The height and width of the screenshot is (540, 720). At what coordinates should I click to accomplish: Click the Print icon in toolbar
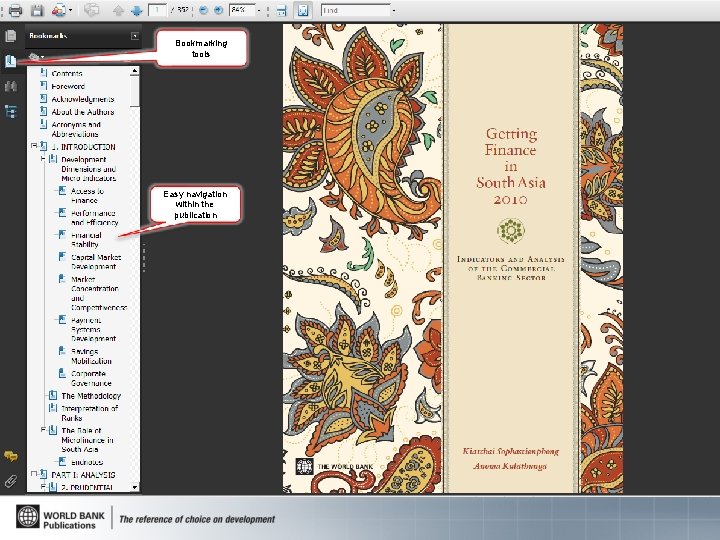point(15,10)
